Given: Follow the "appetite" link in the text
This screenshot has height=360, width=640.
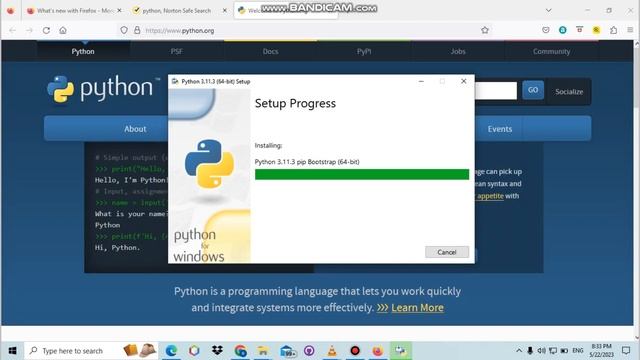Looking at the screenshot, I should tap(490, 196).
